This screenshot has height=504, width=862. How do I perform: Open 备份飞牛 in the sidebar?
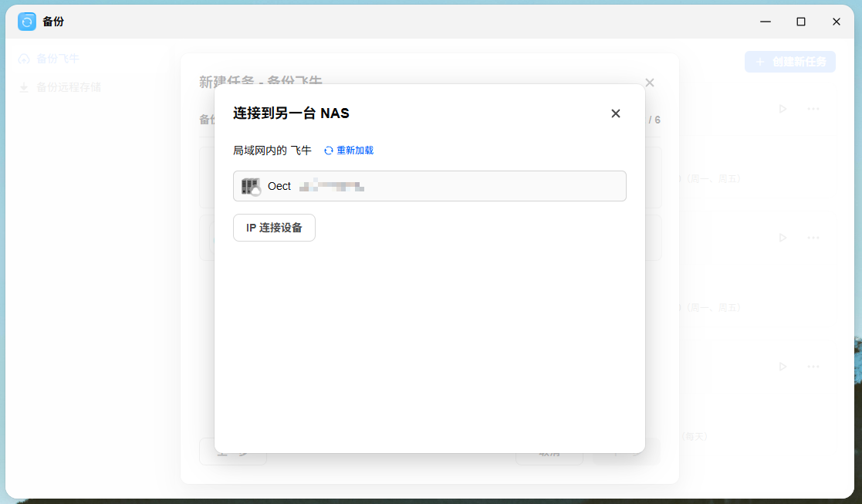49,59
